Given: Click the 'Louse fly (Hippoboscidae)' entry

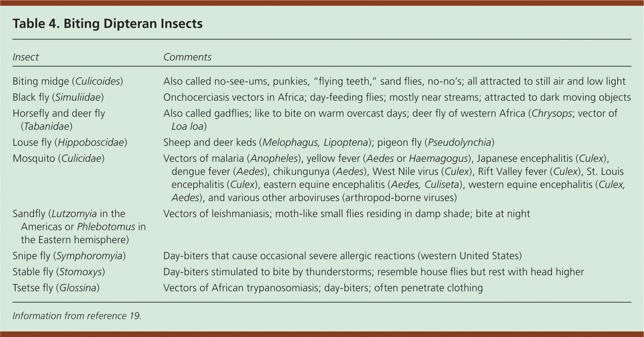Looking at the screenshot, I should (70, 142).
